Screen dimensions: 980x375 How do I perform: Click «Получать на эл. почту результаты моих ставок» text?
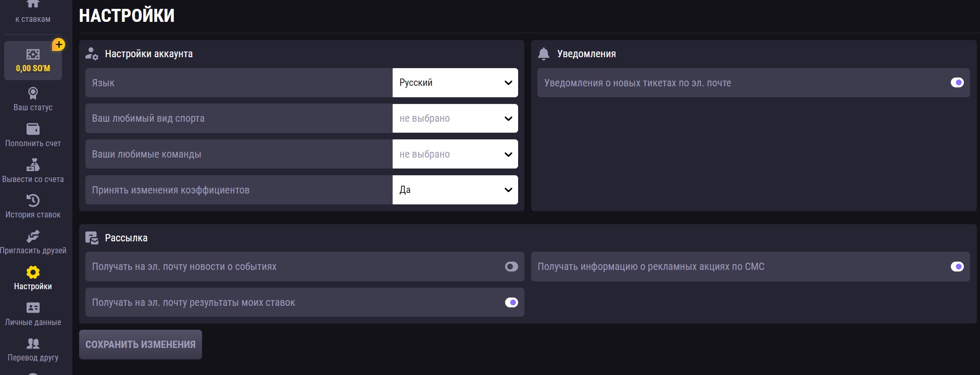pos(193,302)
